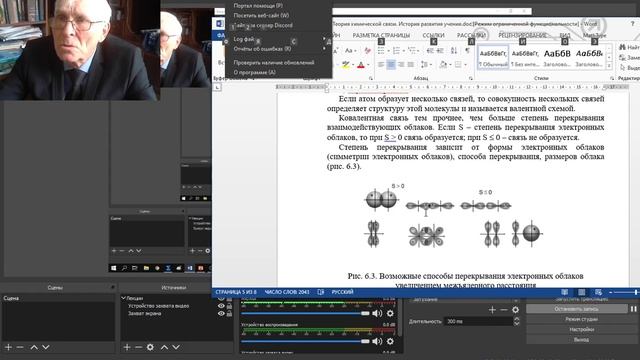Click the Word align left icon
The image size is (640, 360).
[x=380, y=64]
